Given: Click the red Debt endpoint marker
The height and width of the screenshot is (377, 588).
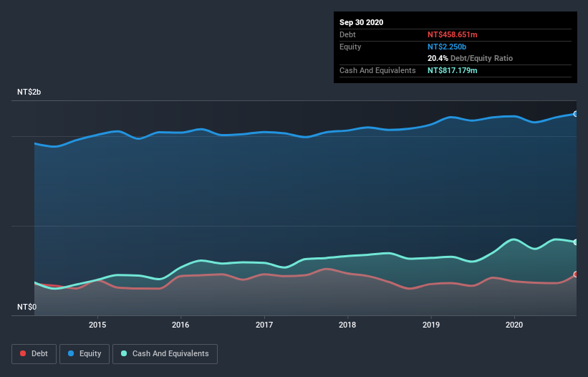Looking at the screenshot, I should (576, 275).
